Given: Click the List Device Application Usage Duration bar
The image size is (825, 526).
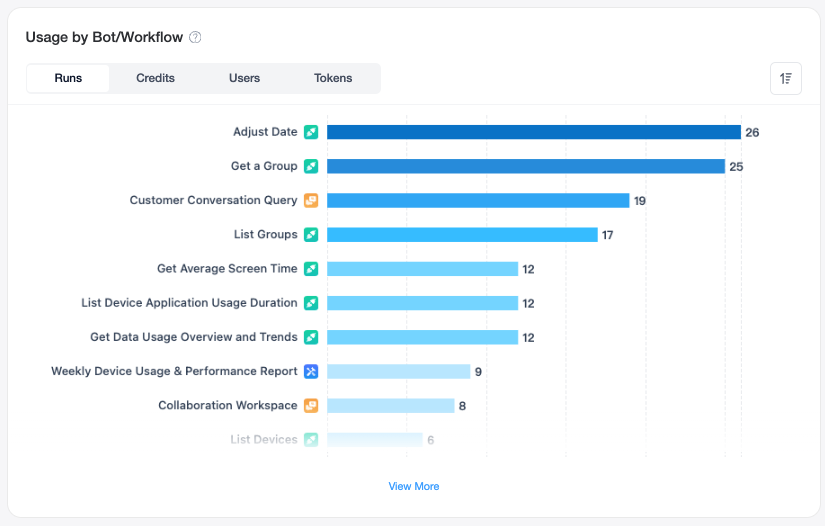Looking at the screenshot, I should click(422, 303).
